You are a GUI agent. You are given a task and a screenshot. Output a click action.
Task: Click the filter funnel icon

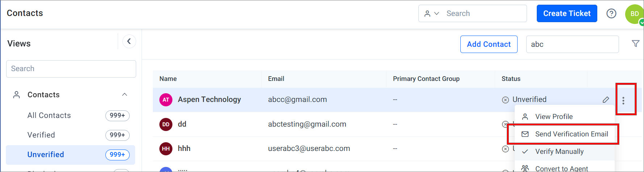coord(635,44)
